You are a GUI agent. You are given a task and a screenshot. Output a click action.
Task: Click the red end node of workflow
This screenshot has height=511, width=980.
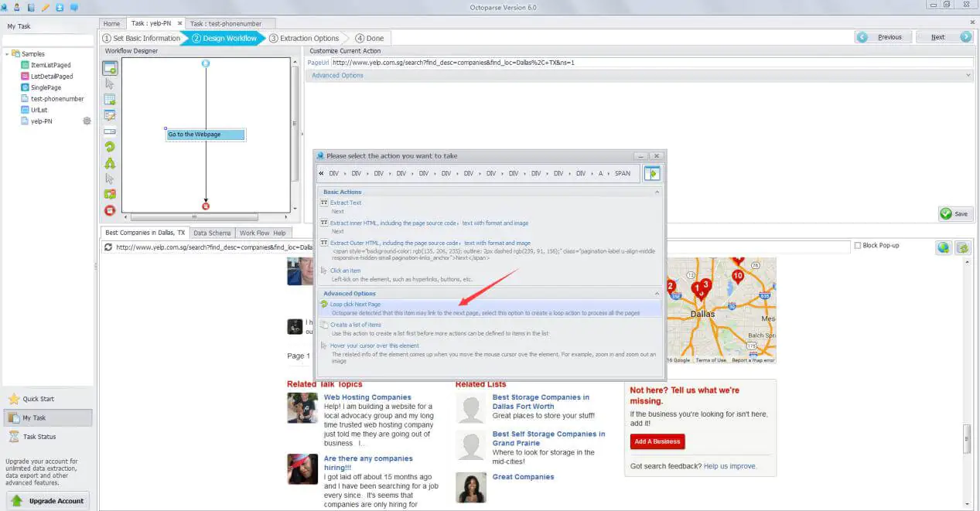[x=206, y=206]
